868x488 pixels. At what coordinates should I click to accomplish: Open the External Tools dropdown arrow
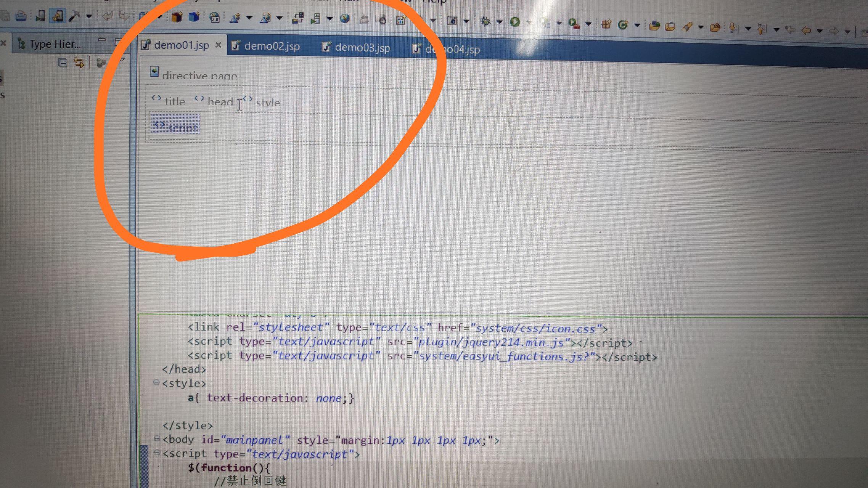click(x=588, y=24)
